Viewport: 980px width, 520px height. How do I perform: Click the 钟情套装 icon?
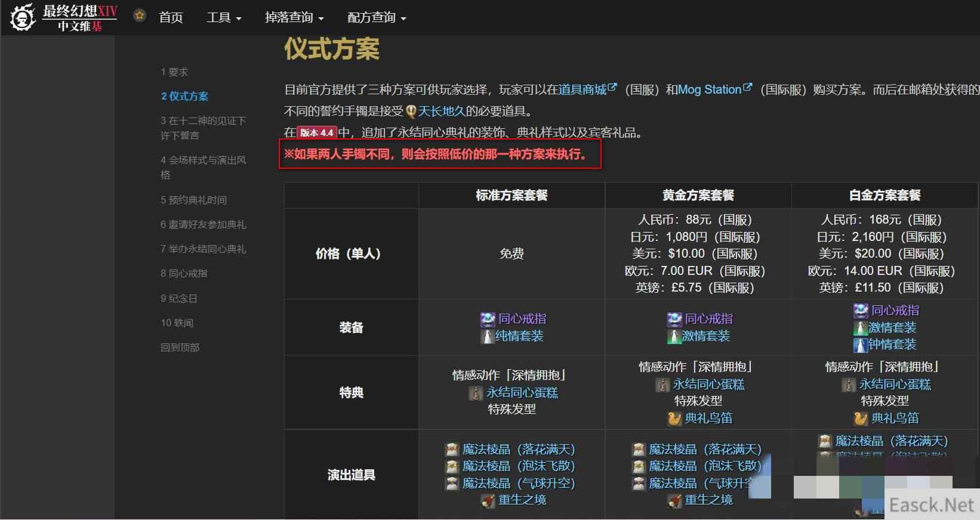[861, 345]
